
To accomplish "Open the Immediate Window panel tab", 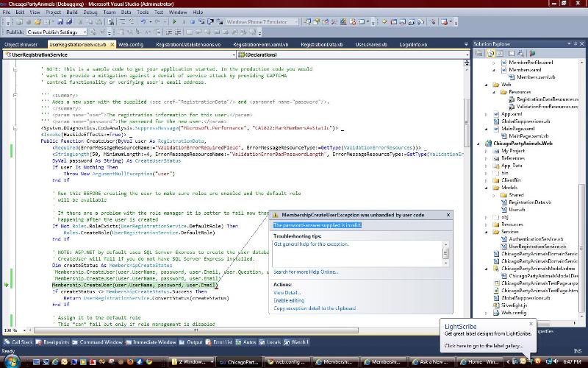I will (x=151, y=342).
